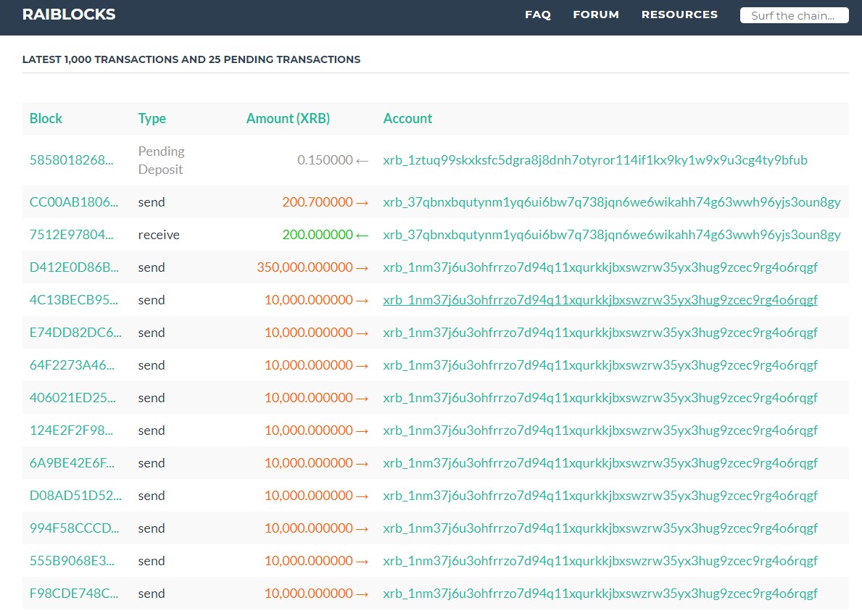Click the green 200.000000 receive amount
862x616 pixels.
click(318, 235)
